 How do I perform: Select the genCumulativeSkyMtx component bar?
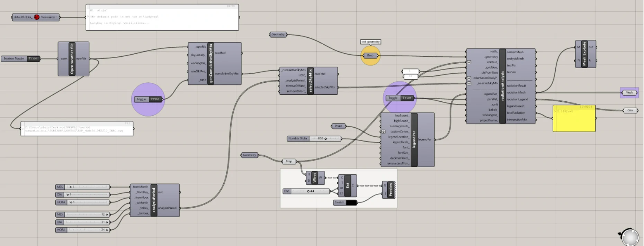point(211,64)
